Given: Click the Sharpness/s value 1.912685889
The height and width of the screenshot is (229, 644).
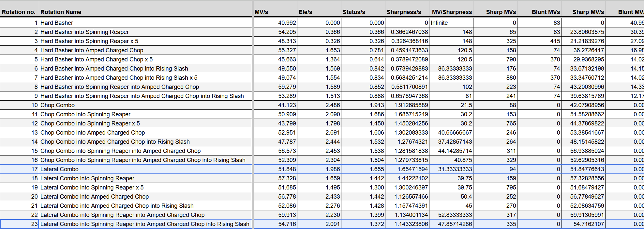Looking at the screenshot, I should [407, 105].
